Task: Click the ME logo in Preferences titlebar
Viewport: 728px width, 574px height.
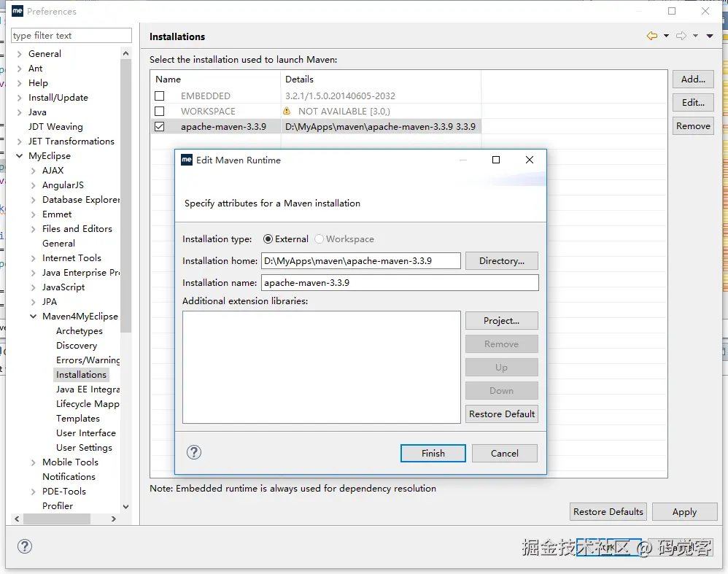Action: [x=18, y=11]
